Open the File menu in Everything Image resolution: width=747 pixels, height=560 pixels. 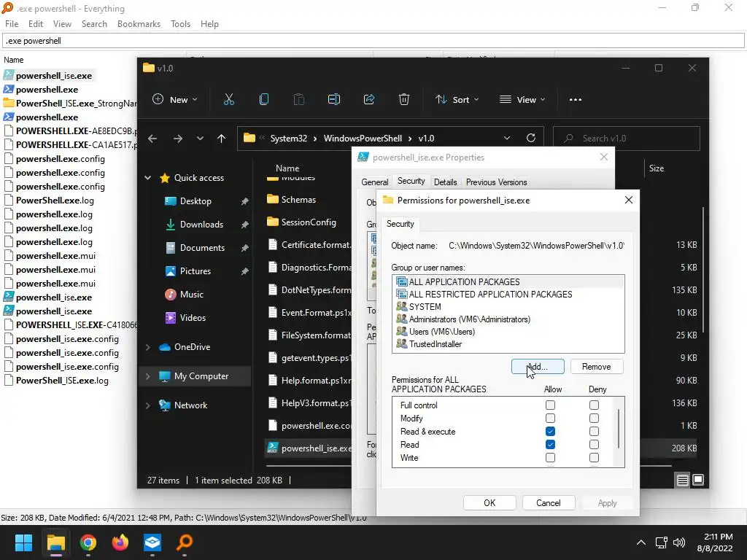[x=12, y=24]
